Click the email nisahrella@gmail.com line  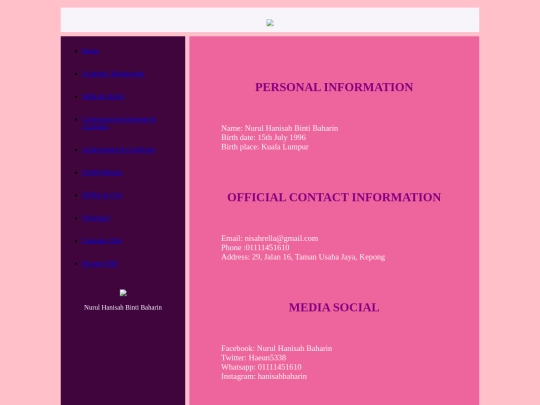pos(270,238)
